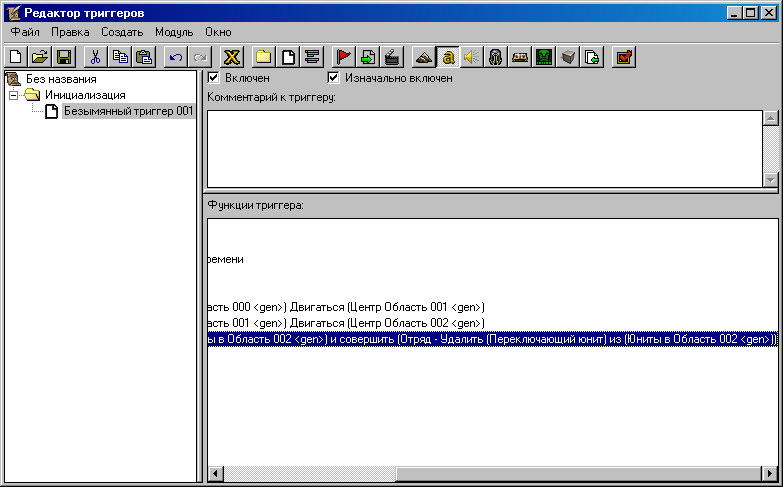Click left arrow of the horizontal scrollbar

pyautogui.click(x=214, y=473)
